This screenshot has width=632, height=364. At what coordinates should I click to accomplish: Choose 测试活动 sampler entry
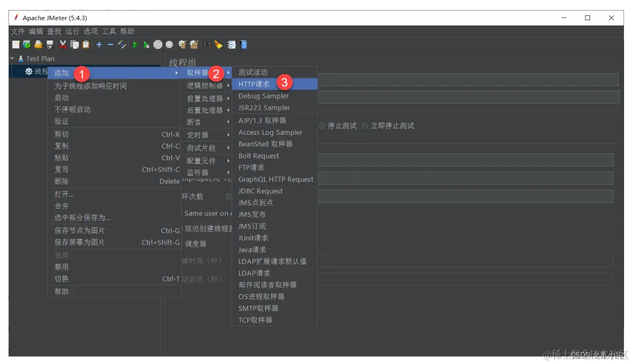point(274,72)
